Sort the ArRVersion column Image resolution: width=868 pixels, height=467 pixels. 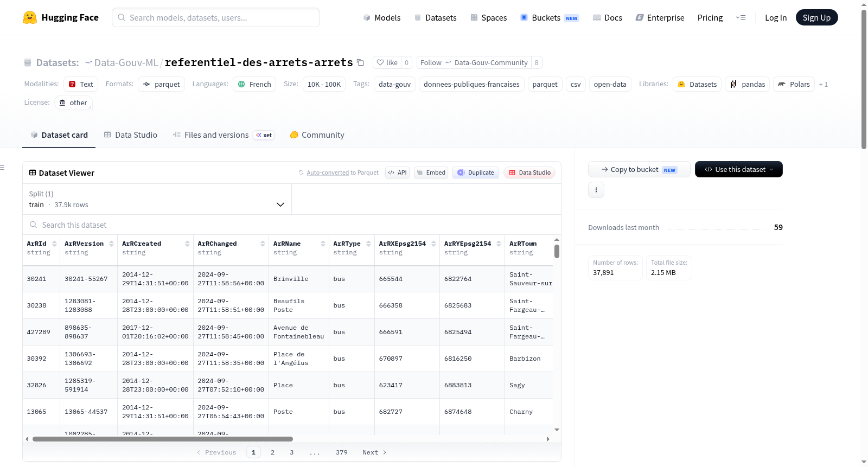111,244
